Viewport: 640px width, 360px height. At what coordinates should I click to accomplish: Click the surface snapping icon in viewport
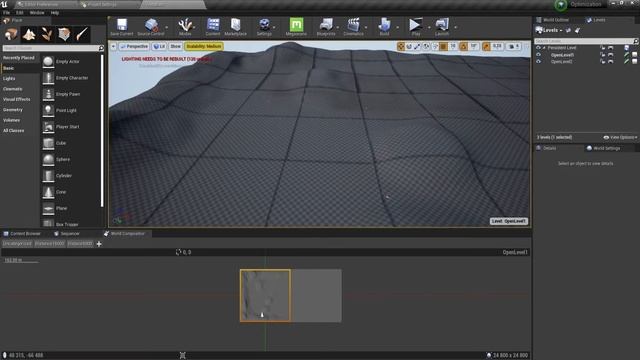click(x=435, y=47)
